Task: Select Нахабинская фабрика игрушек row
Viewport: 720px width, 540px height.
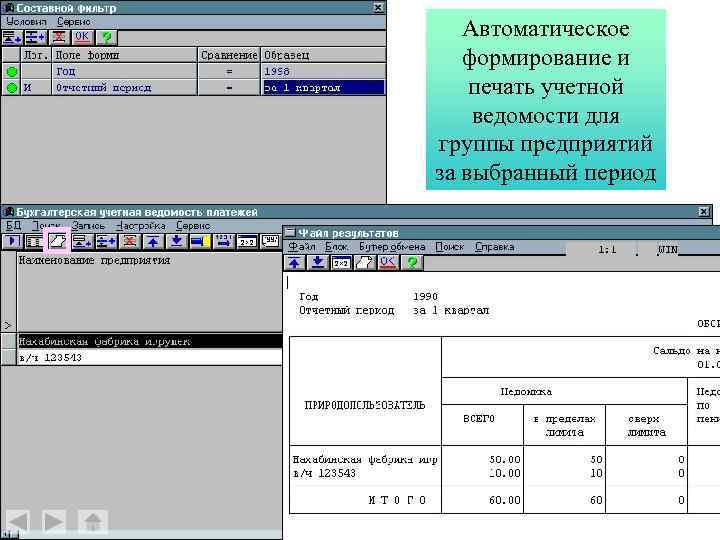Action: click(150, 341)
